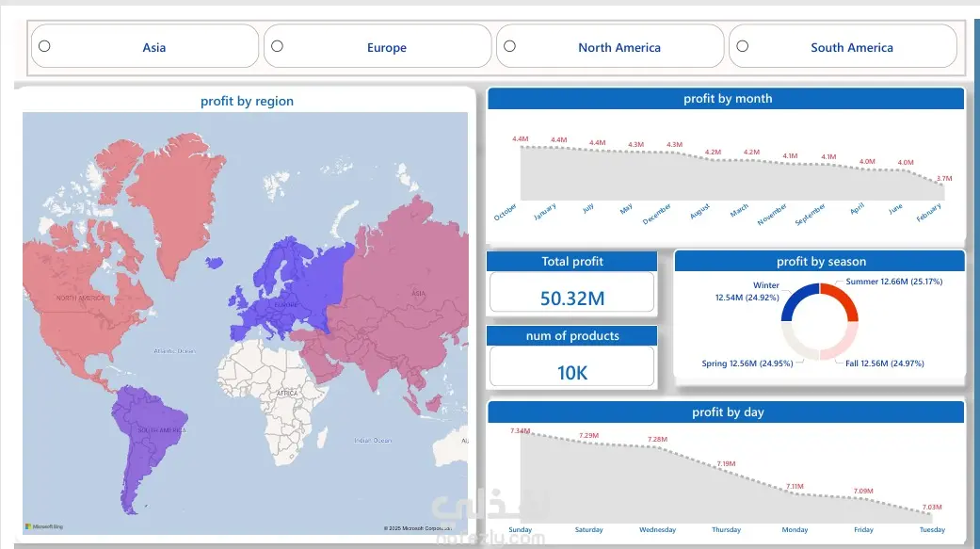Click the January month axis label
This screenshot has height=549, width=980.
point(544,212)
